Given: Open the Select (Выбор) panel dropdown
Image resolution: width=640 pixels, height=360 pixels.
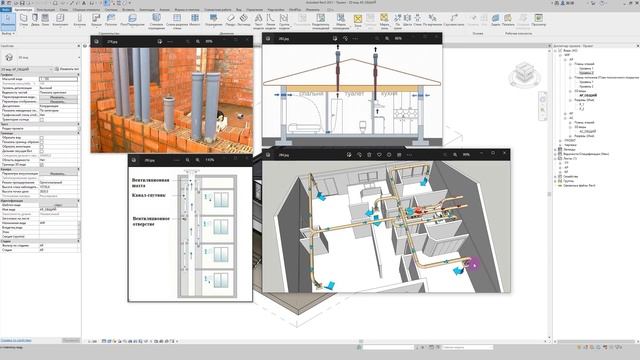Looking at the screenshot, I should coord(8,33).
